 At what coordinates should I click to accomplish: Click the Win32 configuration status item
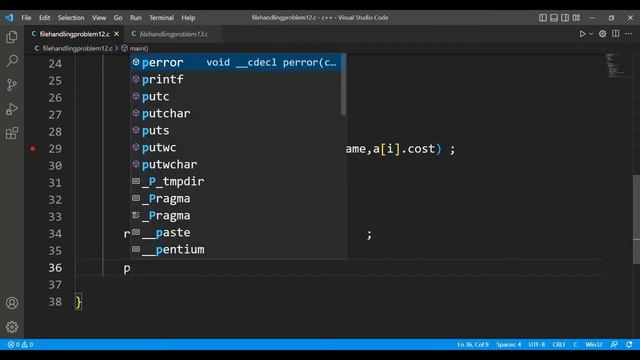pos(593,344)
